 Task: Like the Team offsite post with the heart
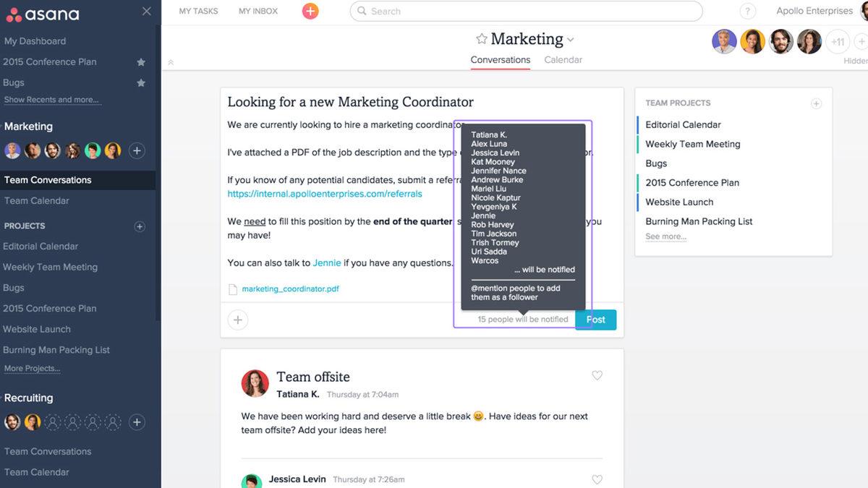tap(597, 375)
